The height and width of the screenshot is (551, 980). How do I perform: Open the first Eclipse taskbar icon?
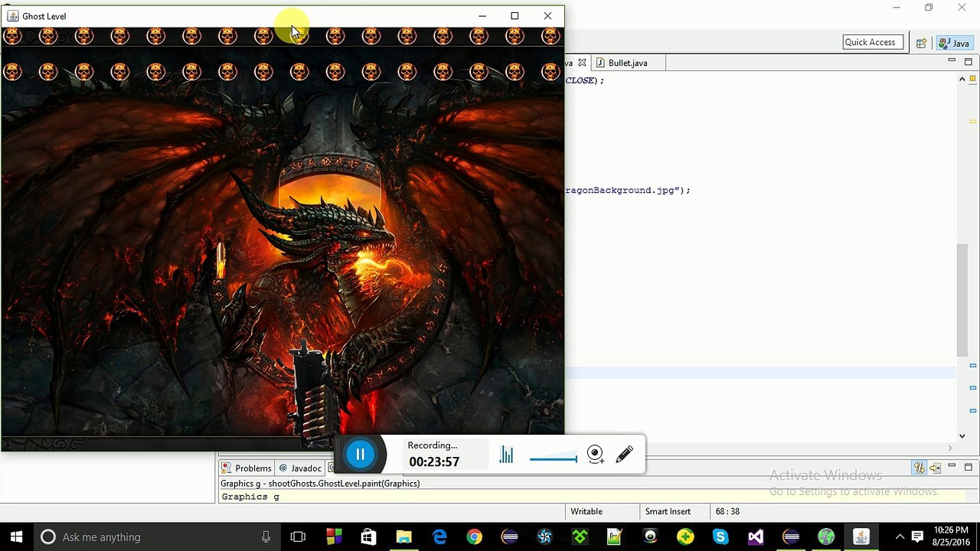[x=510, y=537]
